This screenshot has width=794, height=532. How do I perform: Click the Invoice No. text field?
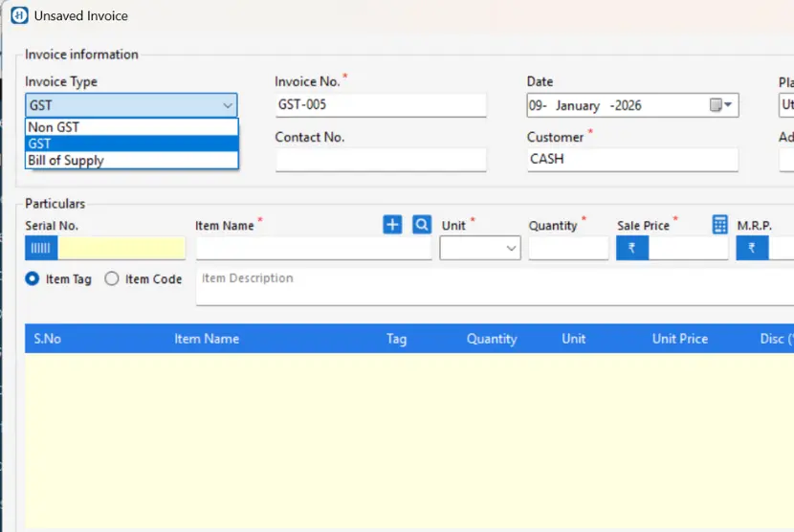point(380,105)
